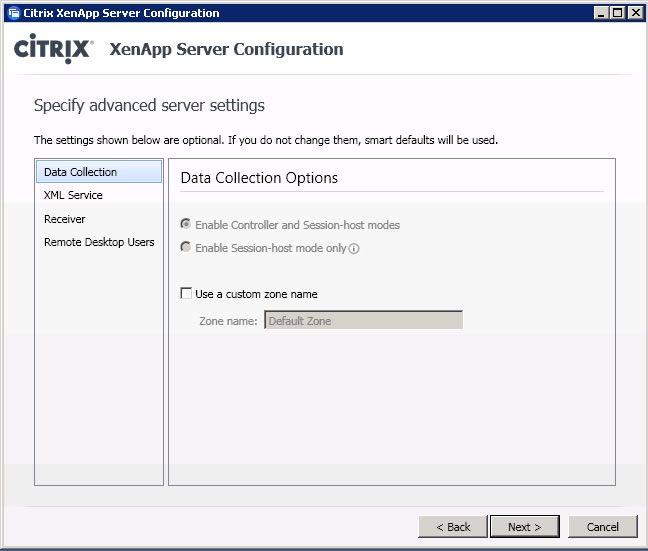The height and width of the screenshot is (551, 648).
Task: Close the XenApp Server Configuration window
Action: click(x=635, y=13)
